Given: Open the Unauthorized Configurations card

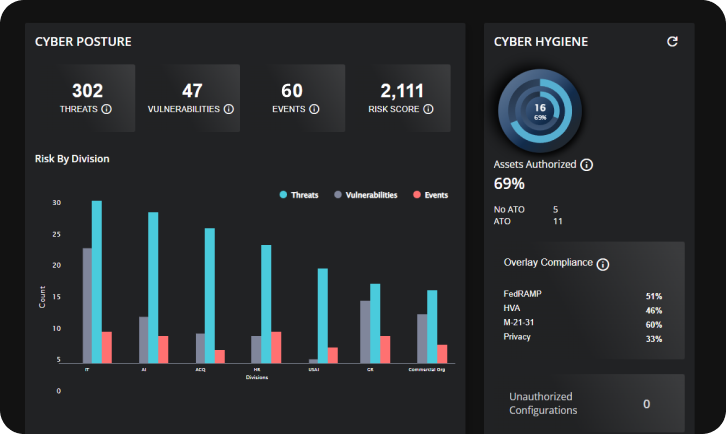Looking at the screenshot, I should (x=584, y=404).
